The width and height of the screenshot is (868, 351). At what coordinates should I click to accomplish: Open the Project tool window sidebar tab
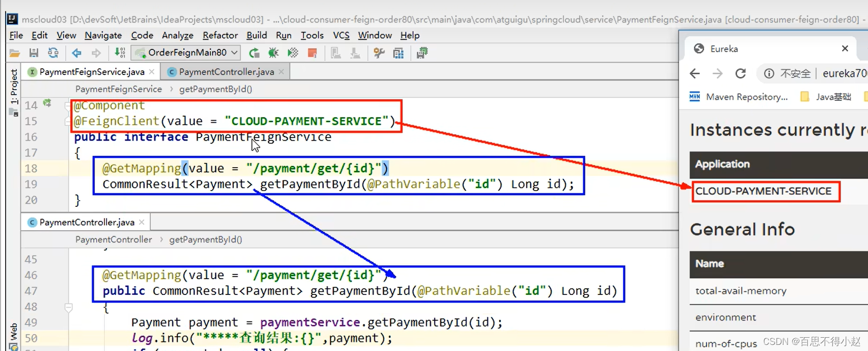coord(14,87)
